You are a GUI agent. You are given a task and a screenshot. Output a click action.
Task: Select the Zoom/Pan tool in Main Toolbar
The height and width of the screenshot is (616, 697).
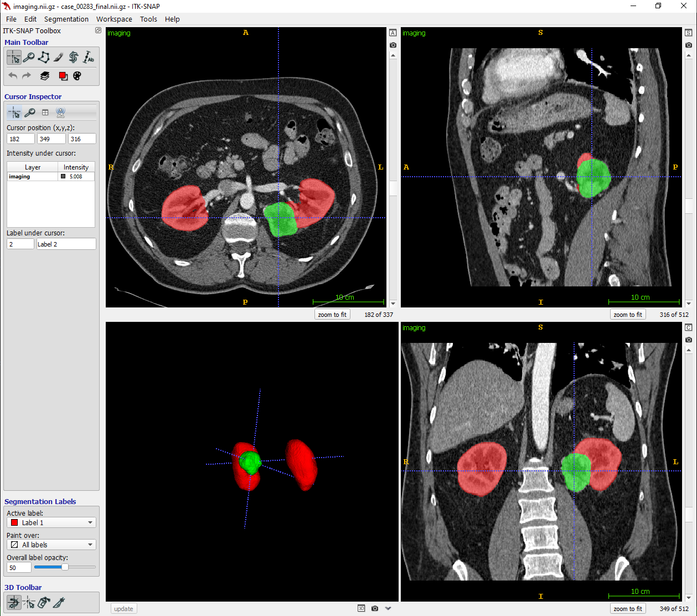click(x=29, y=57)
